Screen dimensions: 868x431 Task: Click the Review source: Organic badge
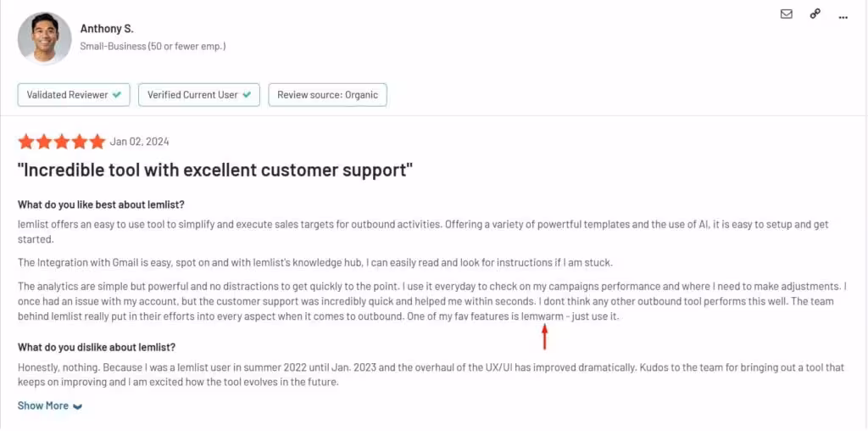point(327,95)
